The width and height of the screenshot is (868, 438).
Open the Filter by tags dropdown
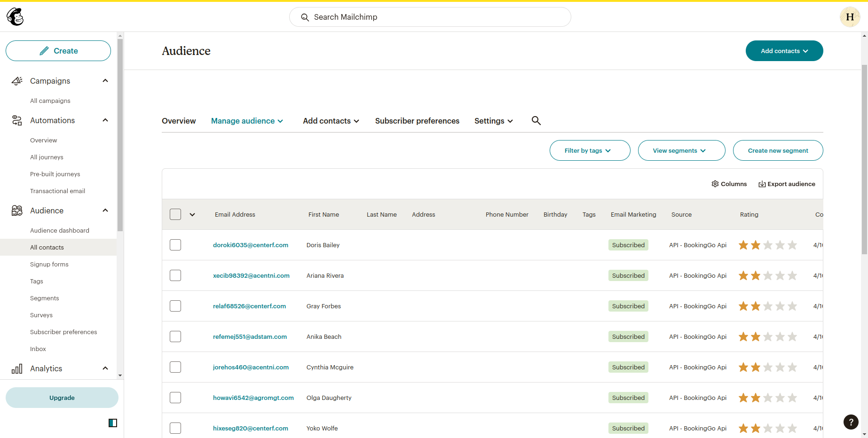click(x=590, y=150)
